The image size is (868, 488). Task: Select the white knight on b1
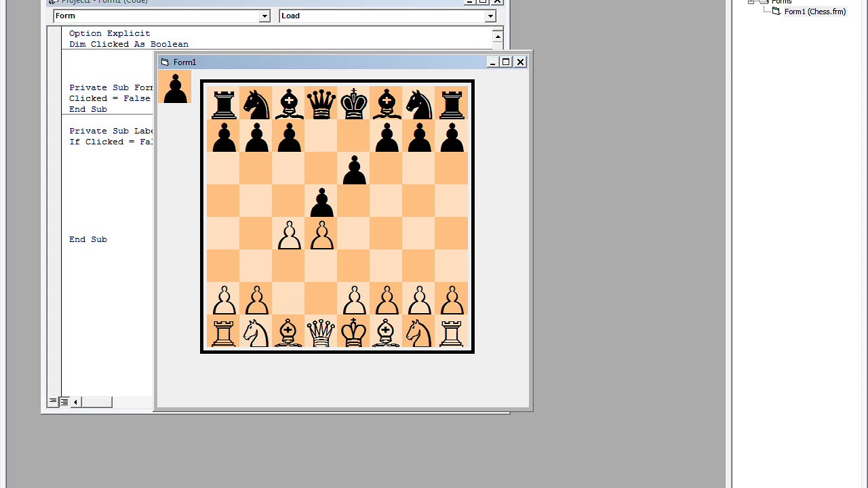(256, 331)
